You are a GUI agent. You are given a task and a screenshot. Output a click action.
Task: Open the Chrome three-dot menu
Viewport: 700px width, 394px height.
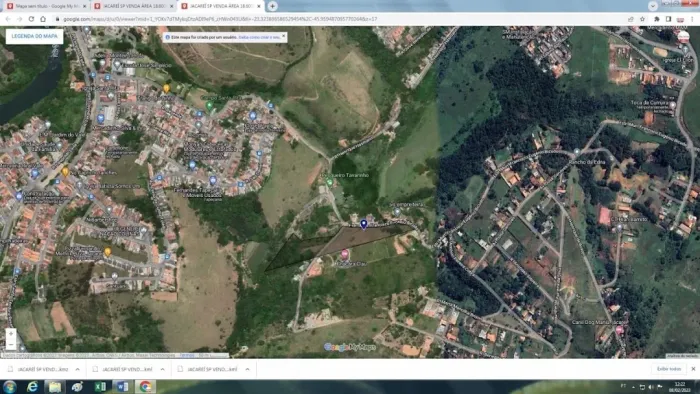692,19
